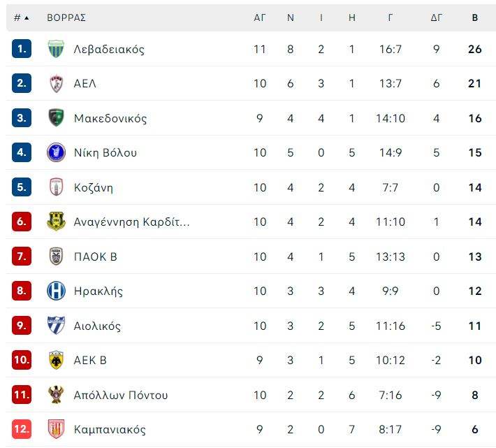Screen dimensions: 496x448
Task: Sort table by the Β points column
Action: click(475, 17)
